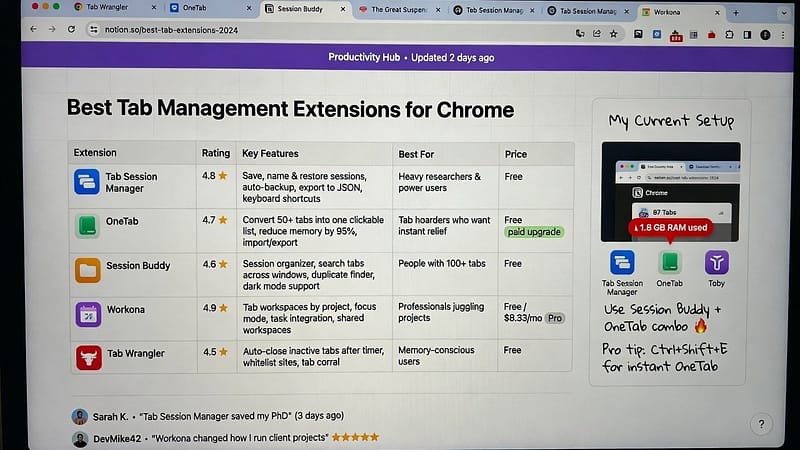Viewport: 800px width, 450px height.
Task: Click the Pro tag in Workona price
Action: point(555,318)
